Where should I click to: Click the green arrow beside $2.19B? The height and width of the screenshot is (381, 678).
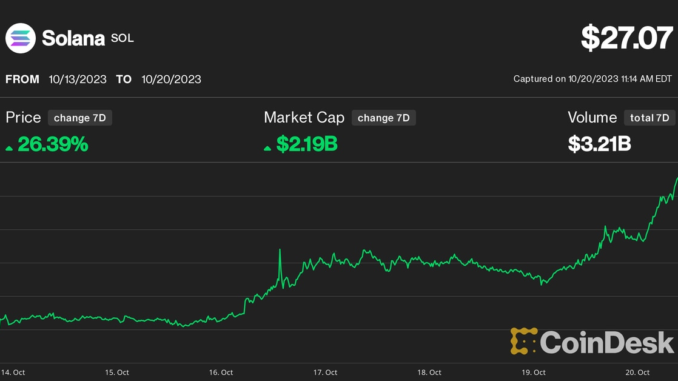pos(267,148)
